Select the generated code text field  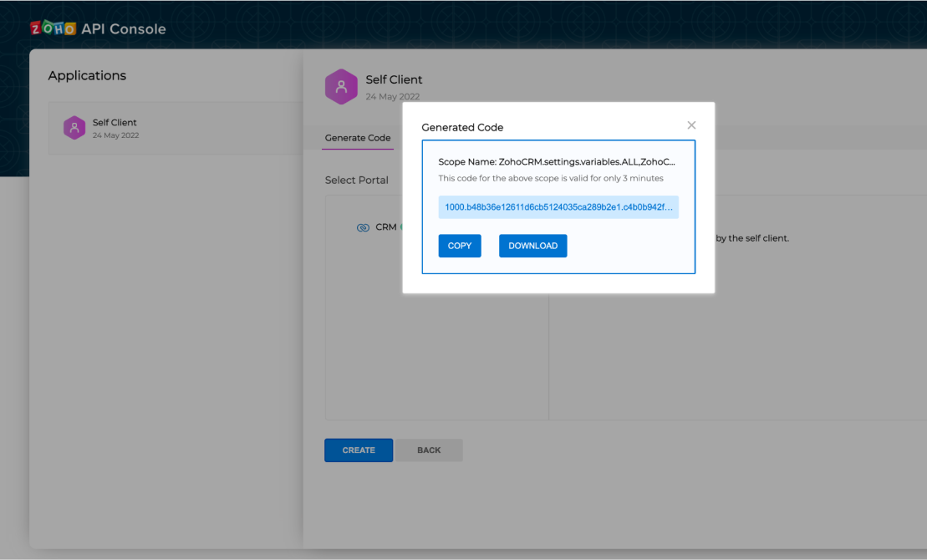[x=558, y=207]
